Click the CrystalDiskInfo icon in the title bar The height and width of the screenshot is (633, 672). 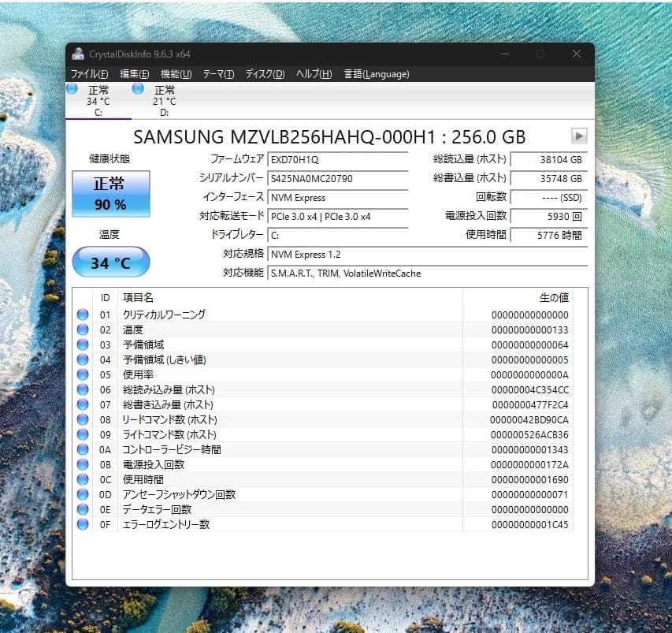pyautogui.click(x=77, y=53)
